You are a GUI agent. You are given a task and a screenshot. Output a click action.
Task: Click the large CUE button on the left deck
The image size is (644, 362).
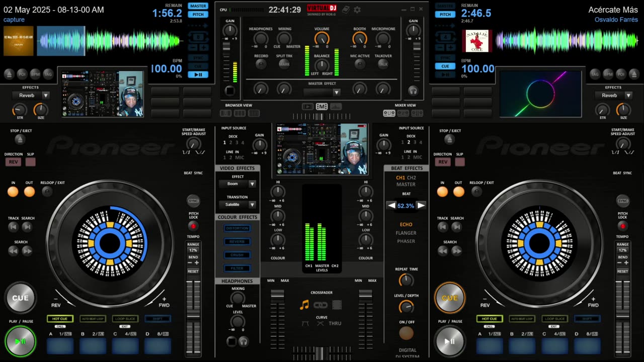(21, 298)
